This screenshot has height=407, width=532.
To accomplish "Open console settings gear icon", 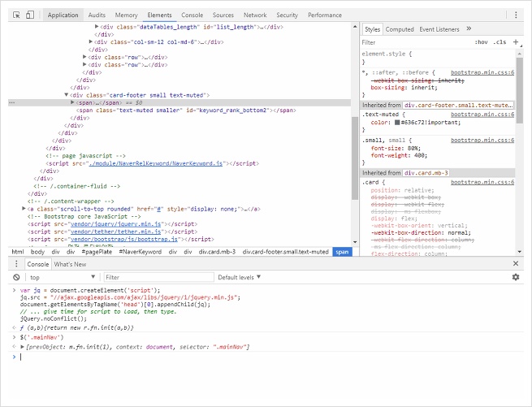I will pyautogui.click(x=516, y=277).
